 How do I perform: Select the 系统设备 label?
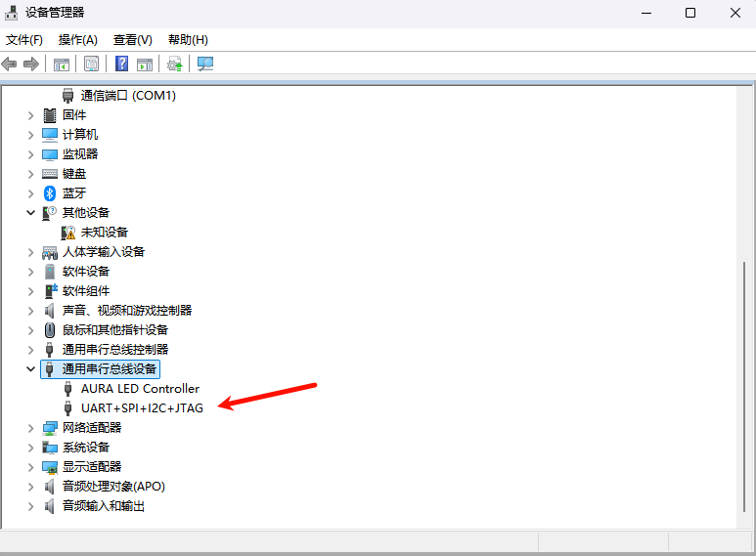coord(86,448)
